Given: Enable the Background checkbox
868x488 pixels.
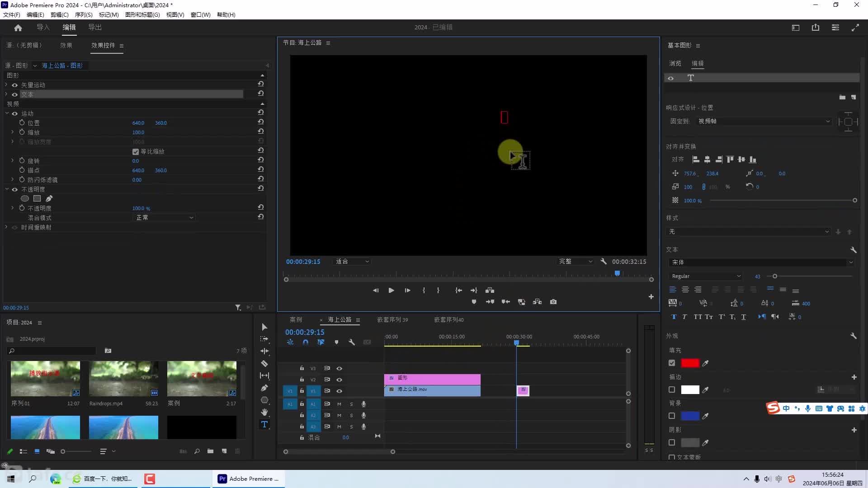Looking at the screenshot, I should (x=672, y=416).
